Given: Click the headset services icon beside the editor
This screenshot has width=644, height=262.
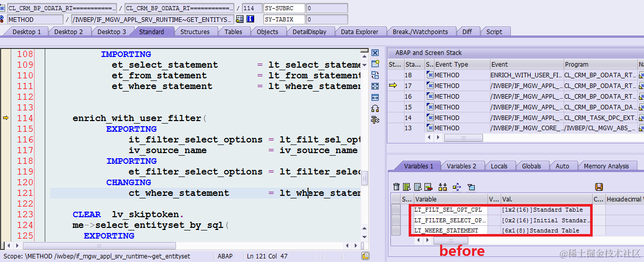Looking at the screenshot, I should point(375,108).
